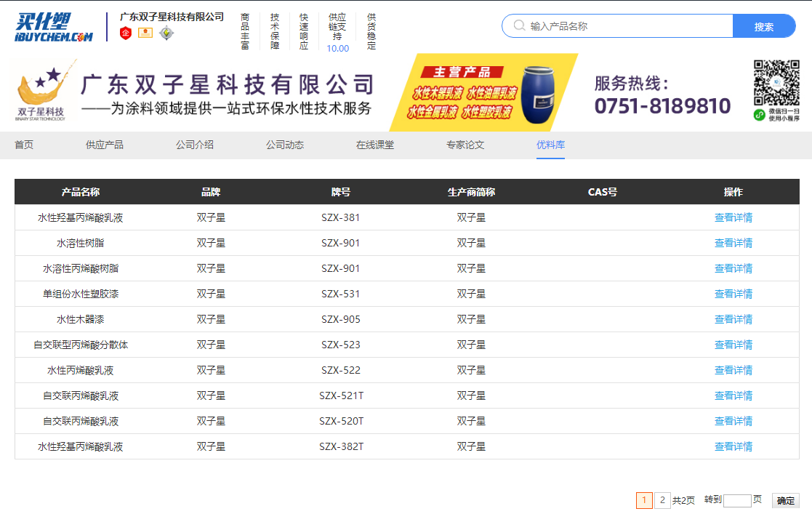View details for SZX-382T

(733, 446)
